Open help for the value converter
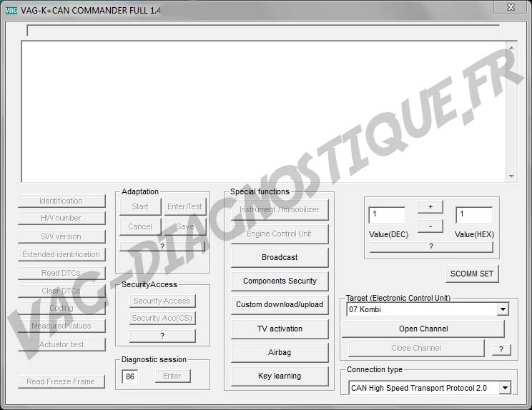The image size is (532, 410). (x=431, y=247)
